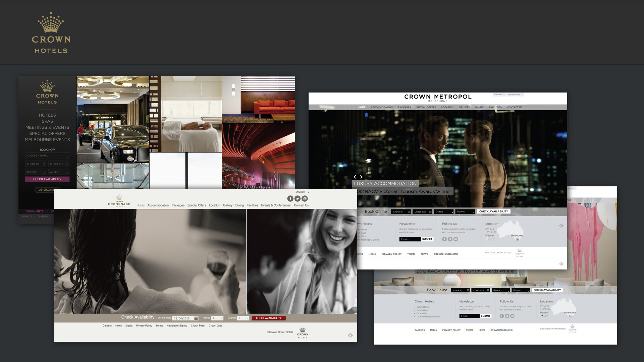This screenshot has width=644, height=362.
Task: Open Accommodation menu on Crown Promenade page
Action: [158, 205]
